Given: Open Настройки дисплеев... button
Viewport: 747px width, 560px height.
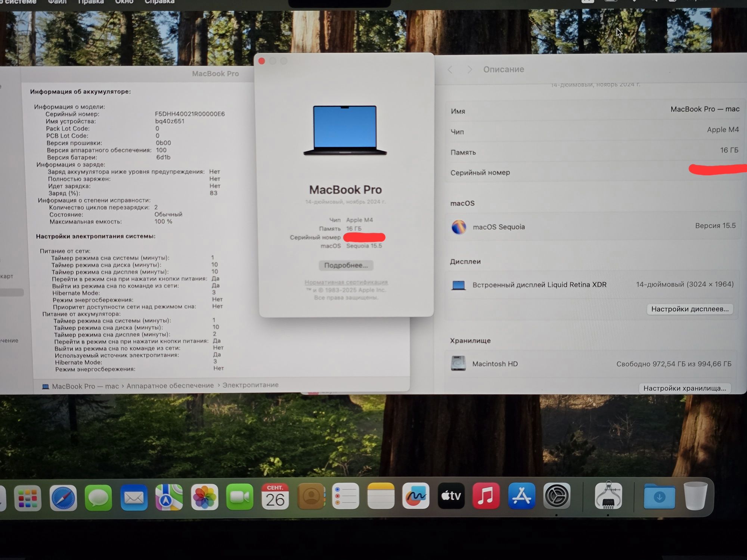Looking at the screenshot, I should [x=690, y=309].
